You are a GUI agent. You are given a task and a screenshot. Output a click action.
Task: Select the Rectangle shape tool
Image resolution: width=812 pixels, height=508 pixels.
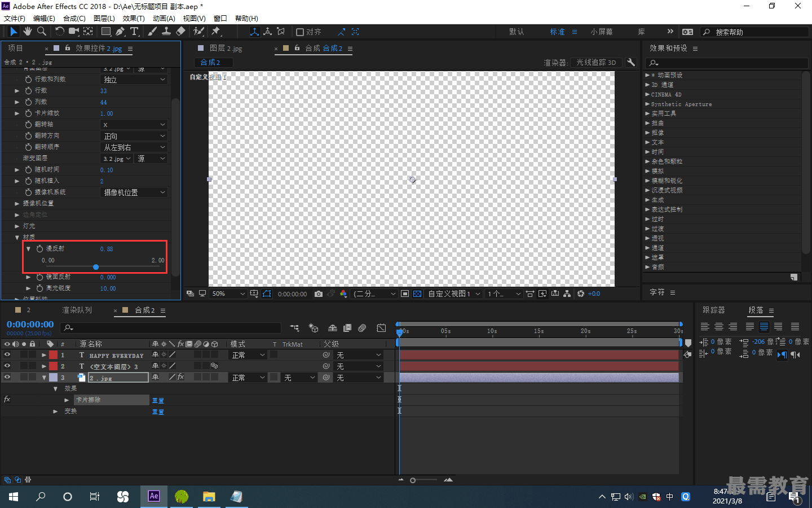pos(106,32)
